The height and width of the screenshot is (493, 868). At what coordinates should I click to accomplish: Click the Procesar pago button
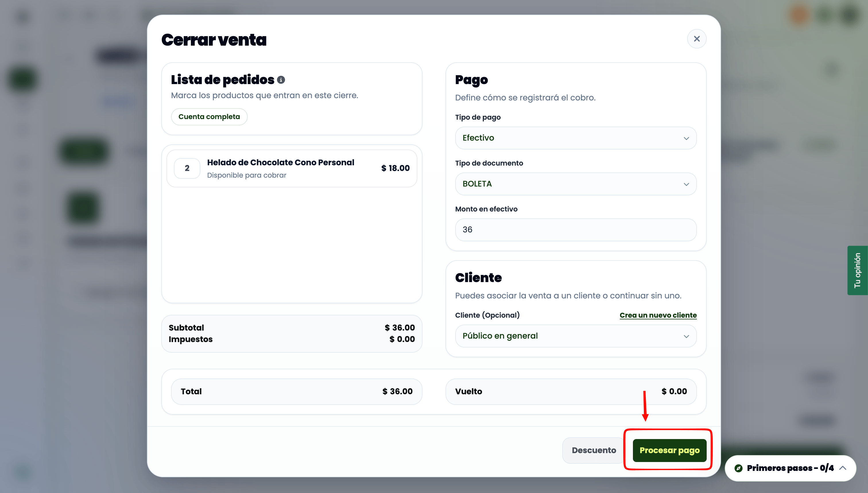click(x=670, y=450)
